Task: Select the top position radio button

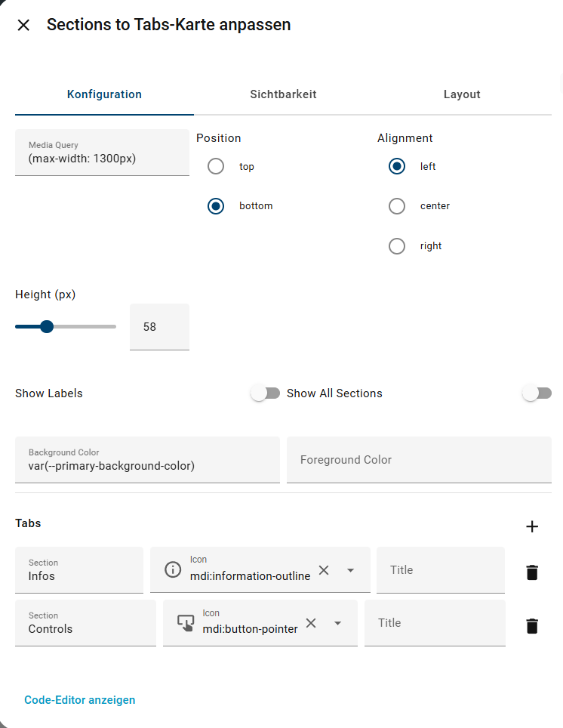Action: tap(216, 166)
